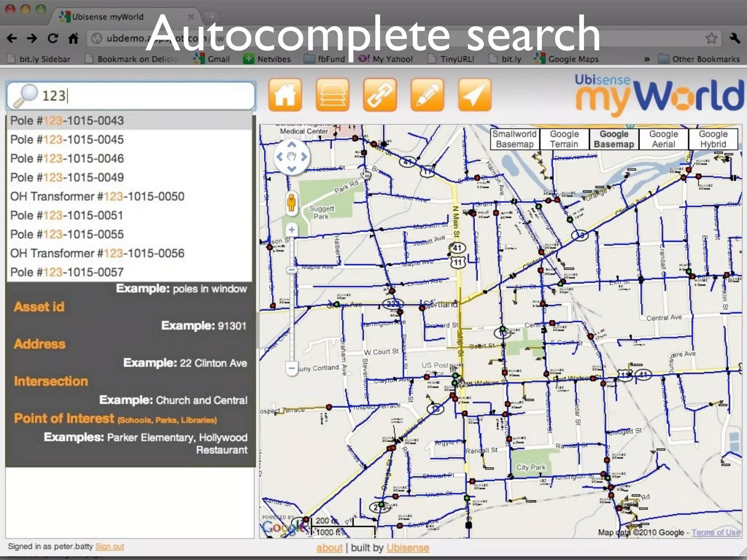747x560 pixels.
Task: Pan map right with right arrow
Action: [x=303, y=157]
